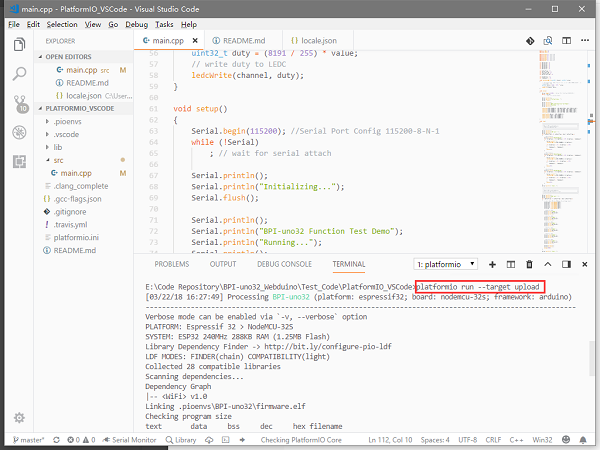Kill the terminal with the trash icon
This screenshot has width=600, height=450.
click(x=528, y=264)
